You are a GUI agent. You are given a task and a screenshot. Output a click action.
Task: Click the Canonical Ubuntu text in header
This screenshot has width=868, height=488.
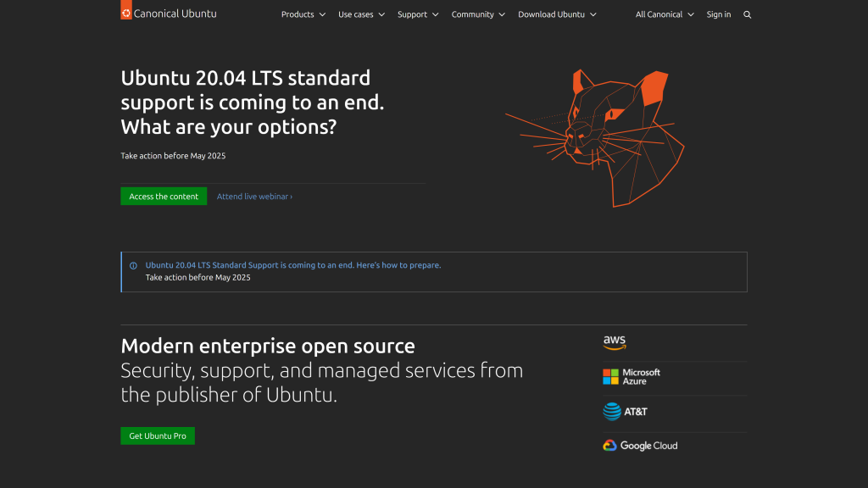[x=175, y=14]
